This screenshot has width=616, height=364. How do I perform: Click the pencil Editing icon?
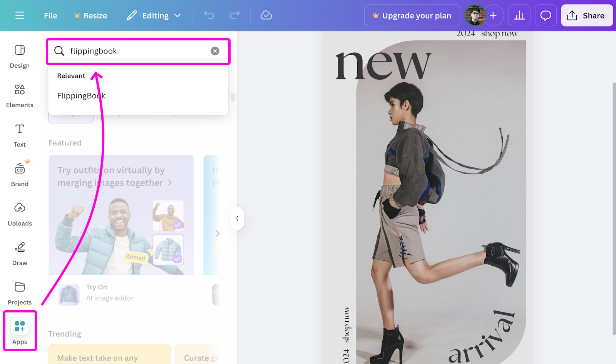click(x=132, y=15)
